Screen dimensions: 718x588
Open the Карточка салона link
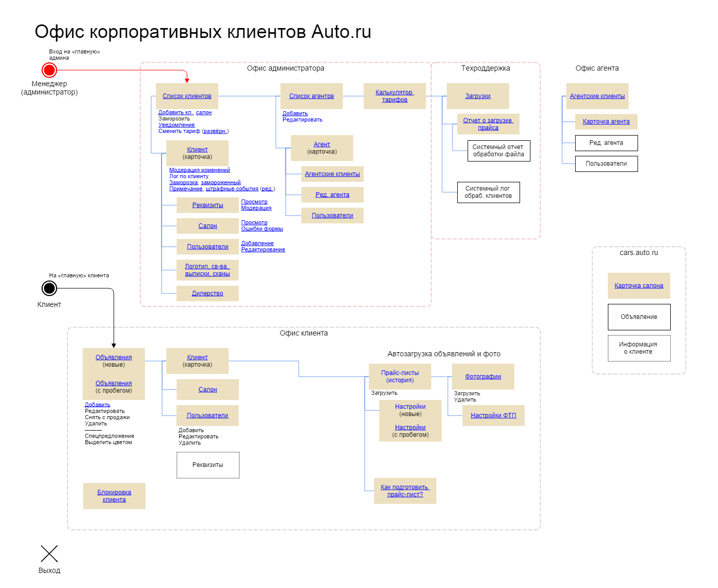point(639,286)
